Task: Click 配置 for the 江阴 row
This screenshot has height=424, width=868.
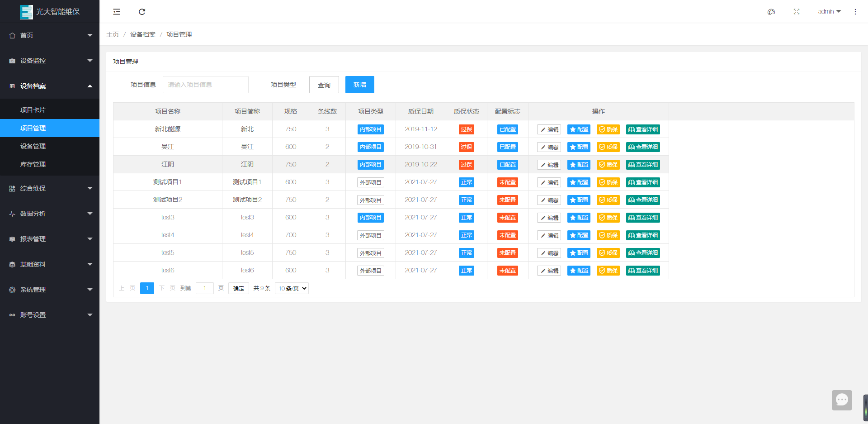Action: (579, 165)
